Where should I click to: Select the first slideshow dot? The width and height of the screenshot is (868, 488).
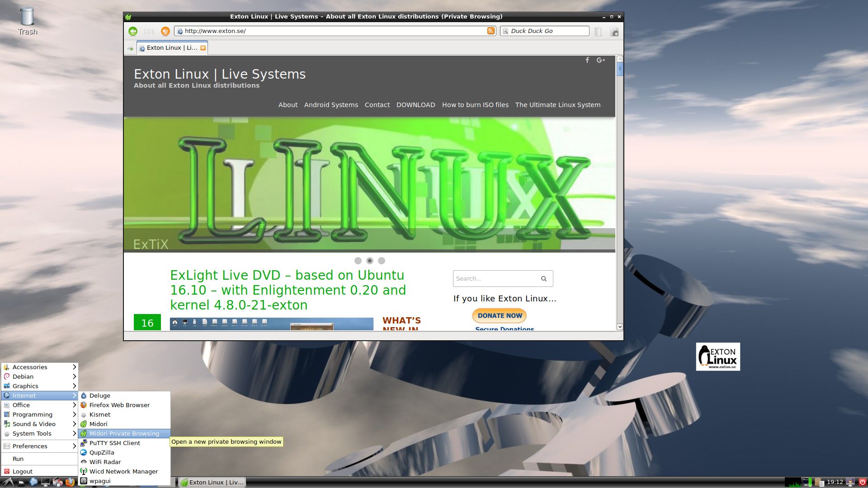click(x=358, y=261)
